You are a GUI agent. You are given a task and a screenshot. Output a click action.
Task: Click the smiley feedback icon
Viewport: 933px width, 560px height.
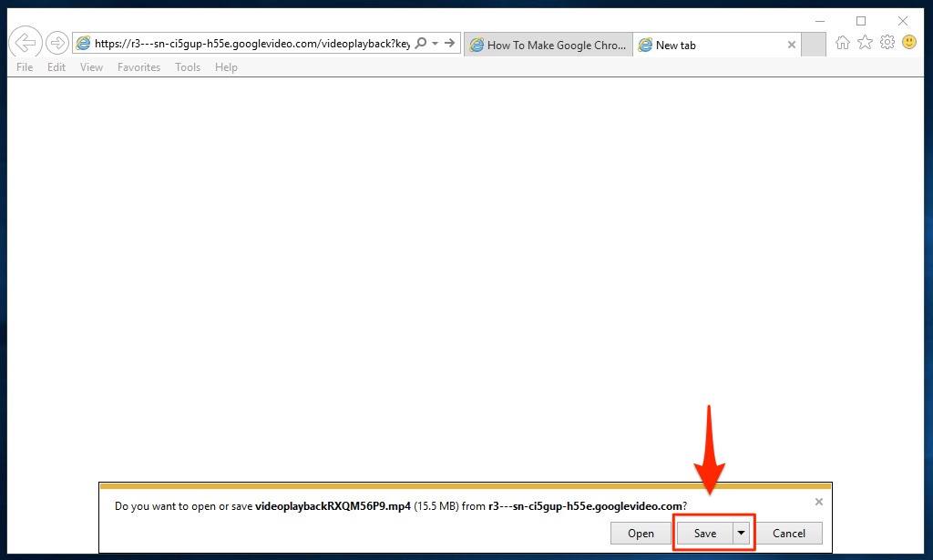point(909,43)
